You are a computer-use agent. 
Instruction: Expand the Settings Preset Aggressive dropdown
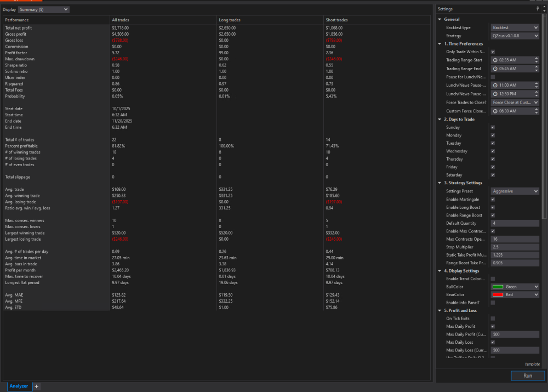click(x=515, y=191)
